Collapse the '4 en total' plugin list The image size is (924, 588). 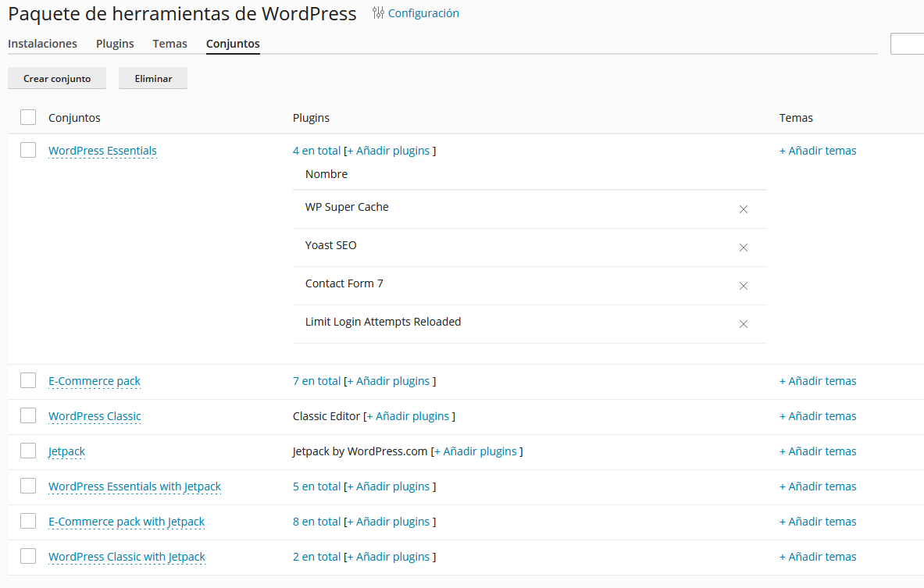click(316, 151)
